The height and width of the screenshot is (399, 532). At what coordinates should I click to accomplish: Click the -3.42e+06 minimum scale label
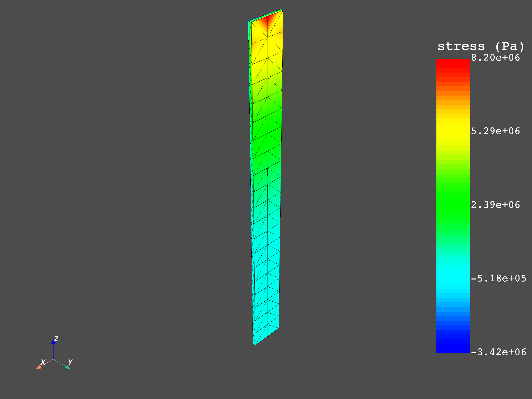[x=498, y=352]
